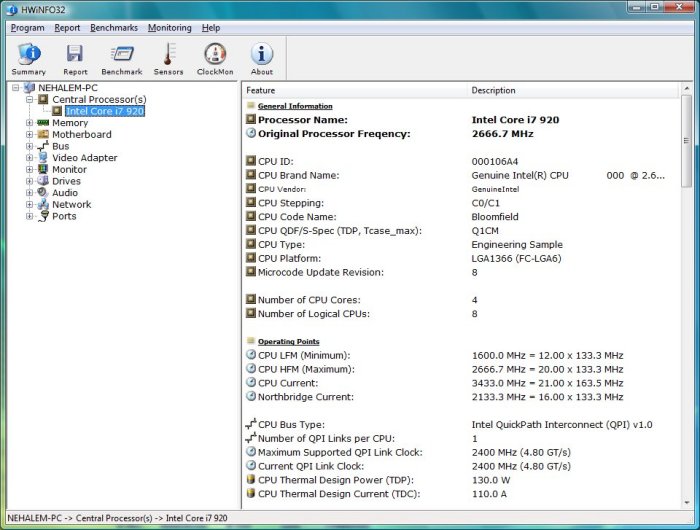This screenshot has height=530, width=700.
Task: Click the Central Processor(s) chip icon
Action: (x=43, y=99)
